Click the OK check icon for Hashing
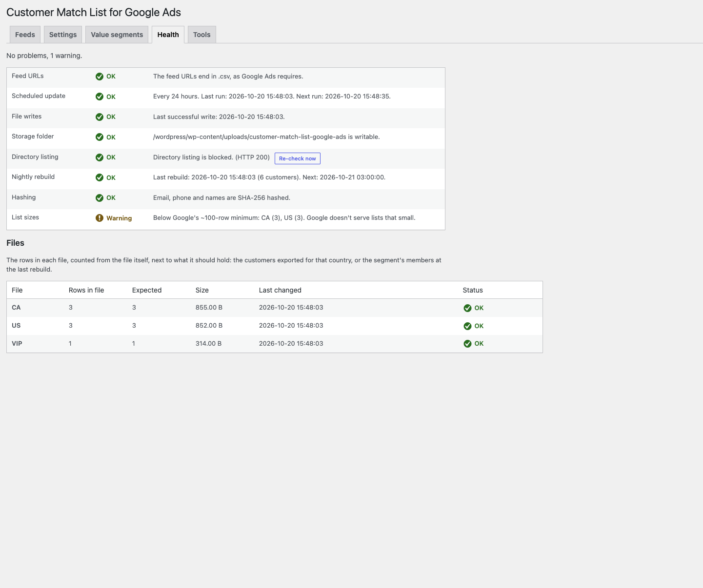Viewport: 703px width, 588px height. [x=100, y=198]
